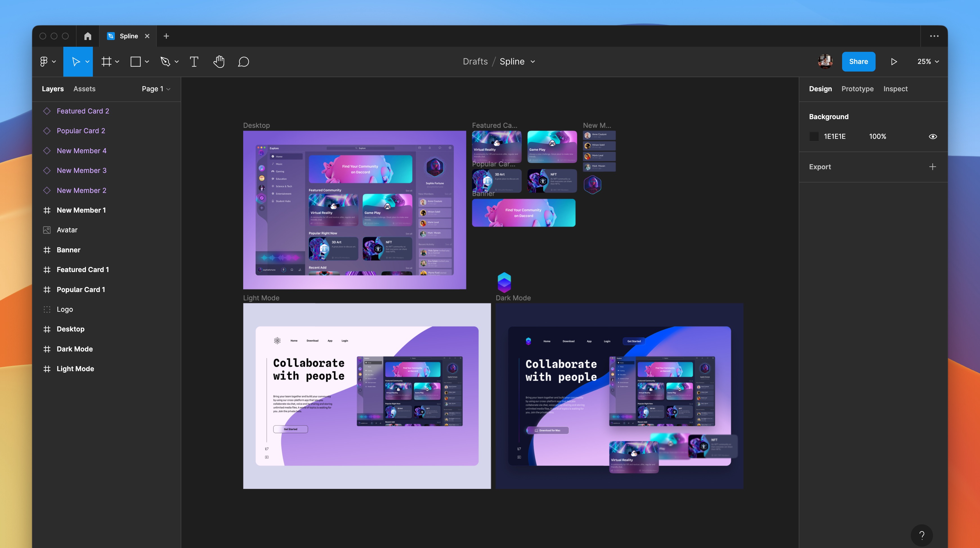The width and height of the screenshot is (980, 548).
Task: Select the Pen tool
Action: [165, 62]
